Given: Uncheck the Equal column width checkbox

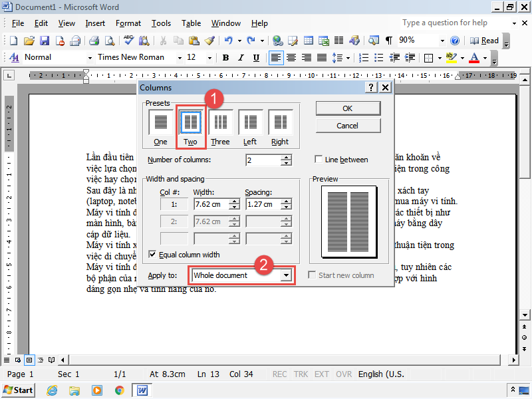Looking at the screenshot, I should coord(152,255).
